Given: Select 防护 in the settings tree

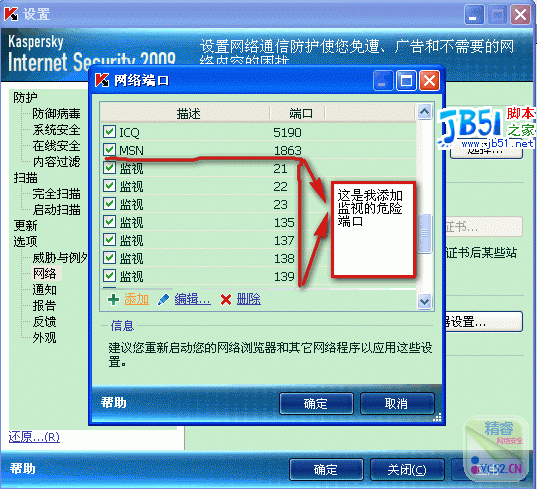Looking at the screenshot, I should click(x=25, y=98).
